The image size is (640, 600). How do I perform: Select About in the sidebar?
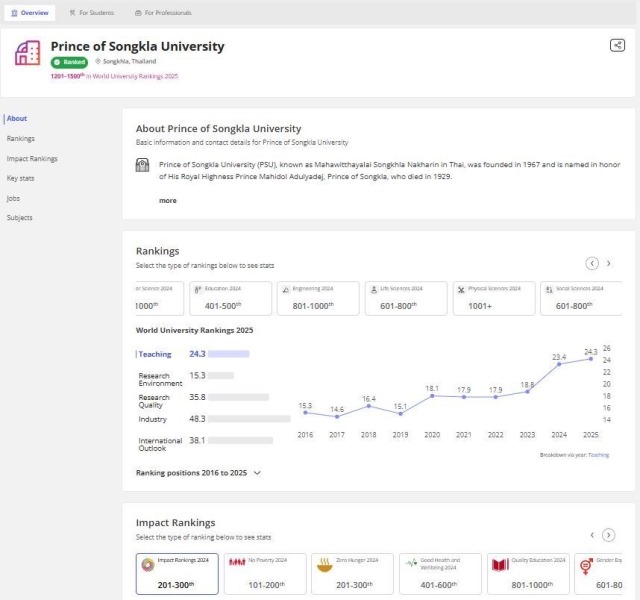pos(17,118)
